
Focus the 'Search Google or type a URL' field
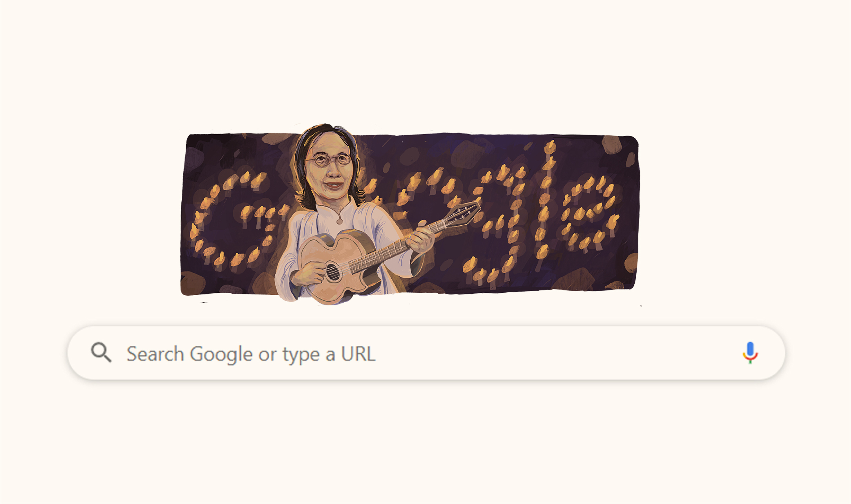[x=426, y=353]
